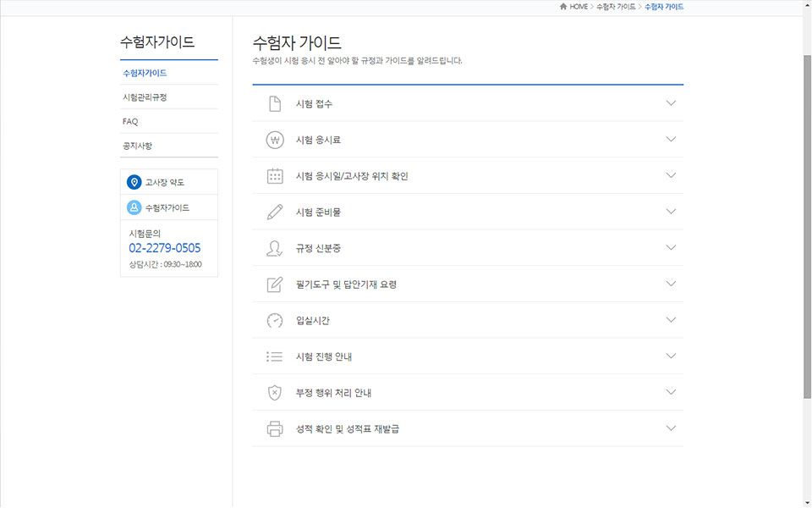Expand the 시험 접수 section chevron
The height and width of the screenshot is (508, 812).
point(671,103)
